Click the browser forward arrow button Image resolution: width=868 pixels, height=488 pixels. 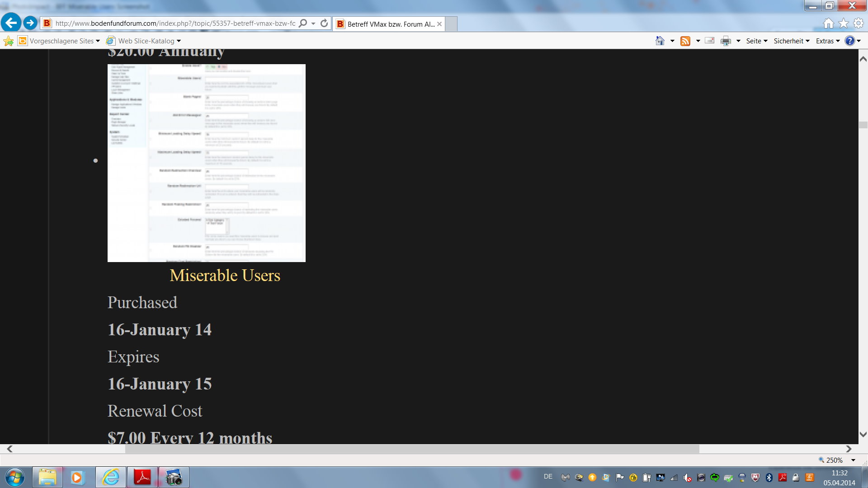(x=30, y=23)
